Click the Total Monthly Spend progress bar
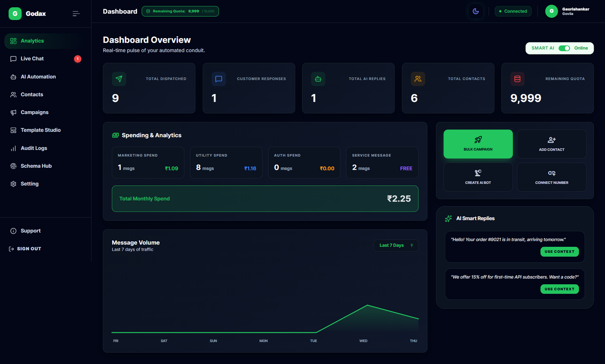Image resolution: width=605 pixels, height=364 pixels. pos(265,198)
